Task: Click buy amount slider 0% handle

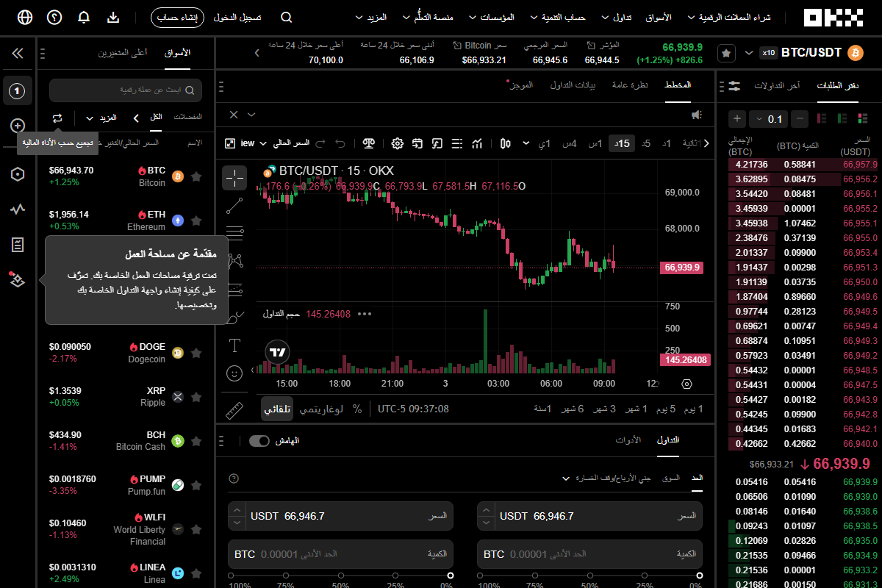Action: point(700,576)
